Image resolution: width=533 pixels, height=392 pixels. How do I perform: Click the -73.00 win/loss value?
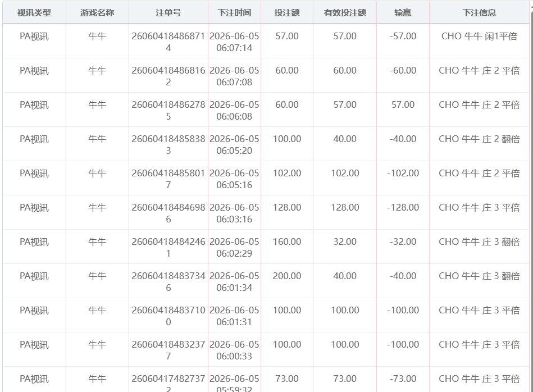pos(403,379)
